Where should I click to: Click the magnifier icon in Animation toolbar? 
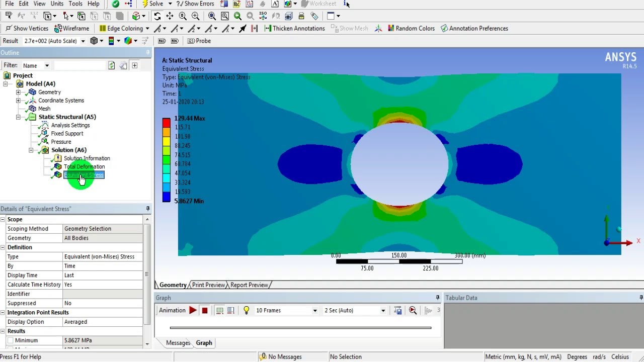(x=413, y=311)
